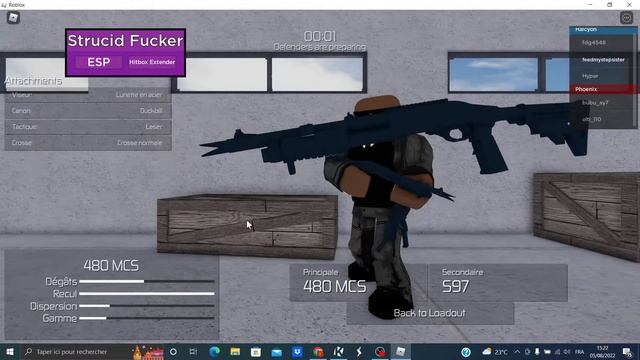This screenshot has height=360, width=640.
Task: Open File Explorer from the taskbar
Action: coord(235,351)
